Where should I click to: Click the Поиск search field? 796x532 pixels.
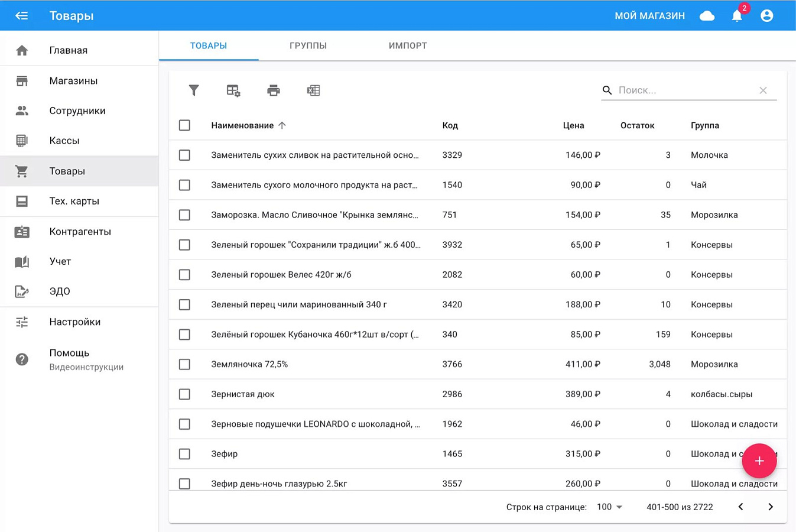coord(685,90)
